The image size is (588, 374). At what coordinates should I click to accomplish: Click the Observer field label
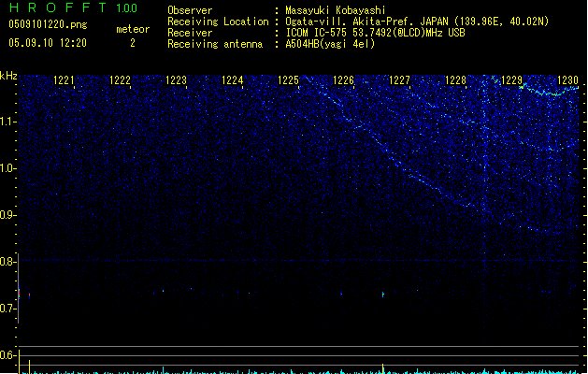pyautogui.click(x=190, y=10)
